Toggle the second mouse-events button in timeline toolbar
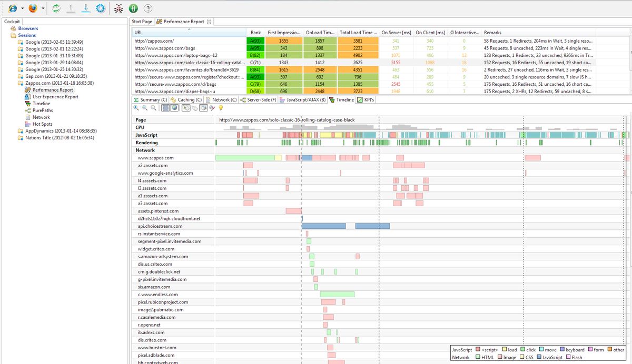 [x=194, y=108]
